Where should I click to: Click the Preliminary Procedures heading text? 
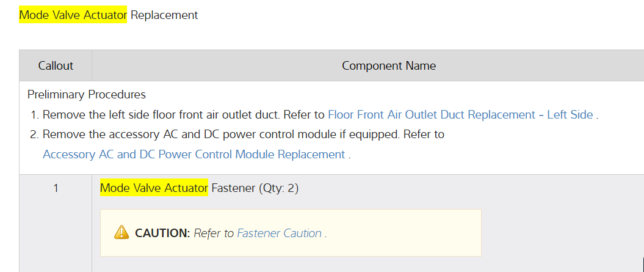[86, 95]
